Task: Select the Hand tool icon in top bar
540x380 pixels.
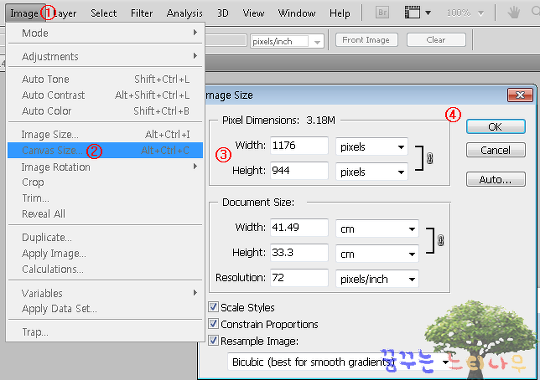Action: click(513, 13)
